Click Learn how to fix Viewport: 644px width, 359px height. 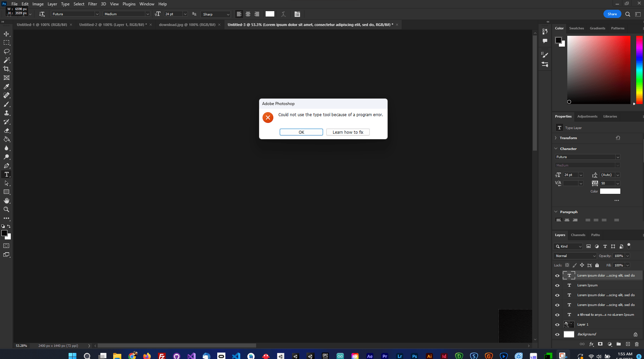click(348, 132)
